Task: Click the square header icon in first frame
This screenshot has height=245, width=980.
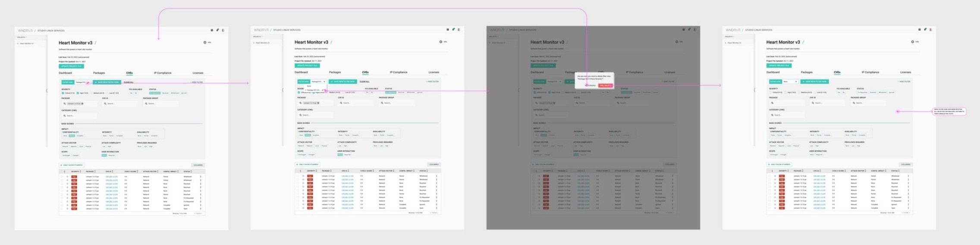Action: click(212, 30)
